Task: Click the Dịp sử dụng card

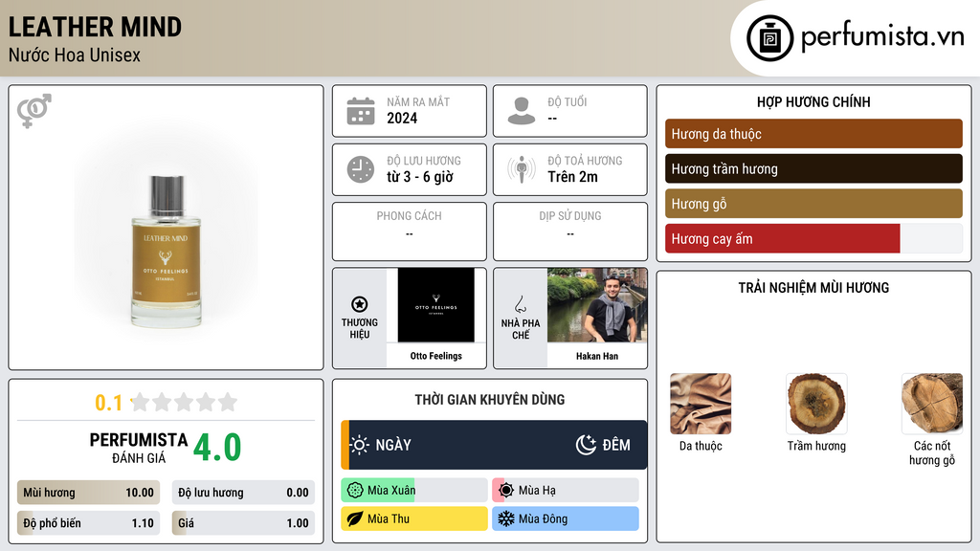Action: [x=570, y=231]
